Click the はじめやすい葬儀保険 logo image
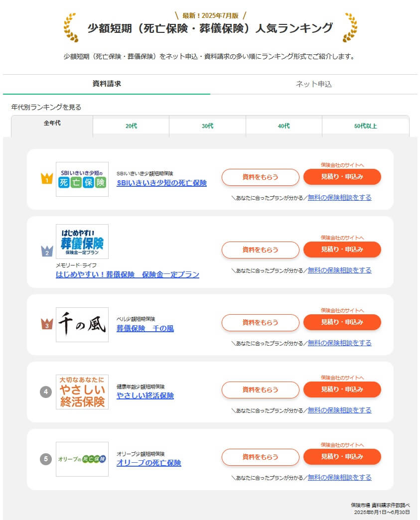Screen dimensions: 420x520 click(82, 242)
